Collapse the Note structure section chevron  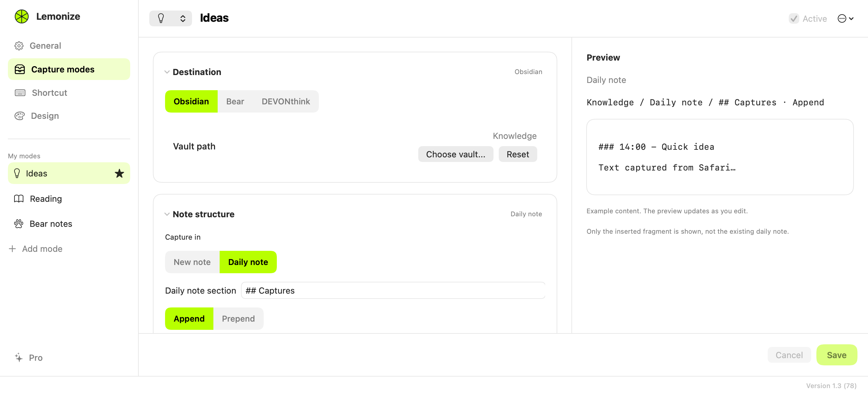pos(167,214)
